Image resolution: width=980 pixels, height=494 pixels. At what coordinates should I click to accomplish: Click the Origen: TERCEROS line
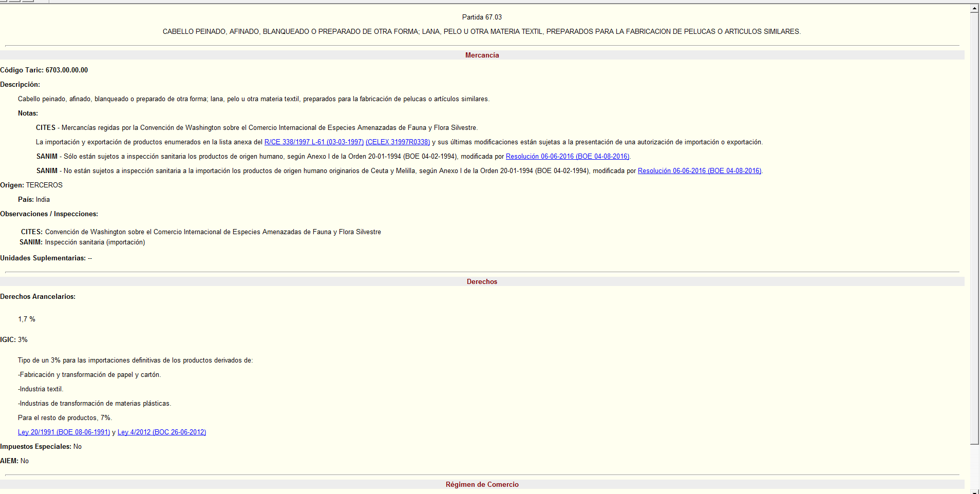click(31, 185)
